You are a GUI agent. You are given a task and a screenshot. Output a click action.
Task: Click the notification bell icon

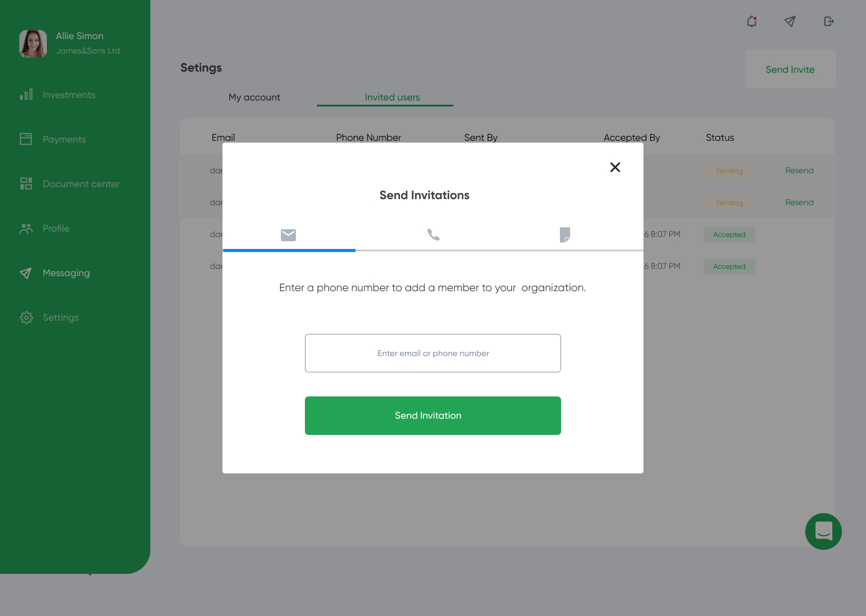[752, 22]
